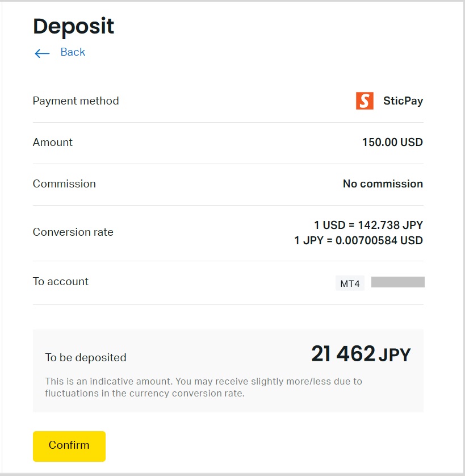This screenshot has height=476, width=465.
Task: Click the Back link text
Action: 73,52
